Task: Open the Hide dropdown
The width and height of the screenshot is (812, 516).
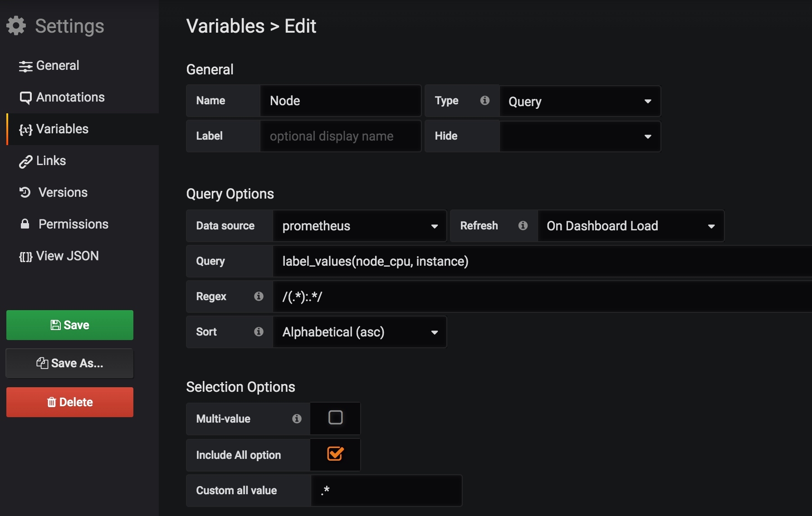Action: pyautogui.click(x=579, y=136)
